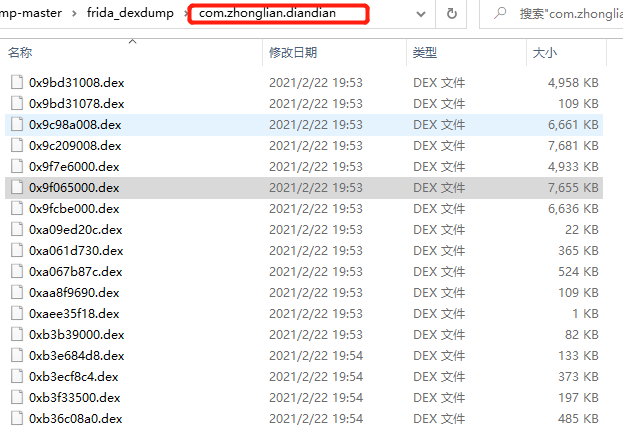Click the file icon of 0xb36c08a0.dex

17,419
